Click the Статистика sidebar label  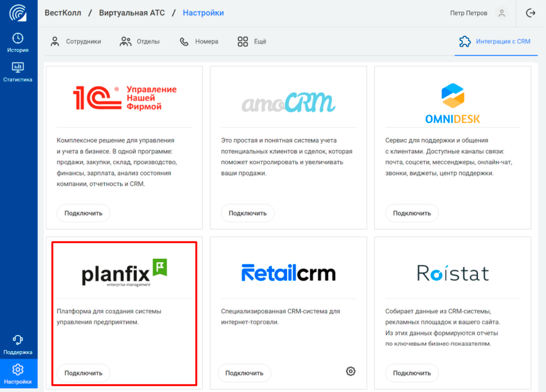[x=18, y=80]
